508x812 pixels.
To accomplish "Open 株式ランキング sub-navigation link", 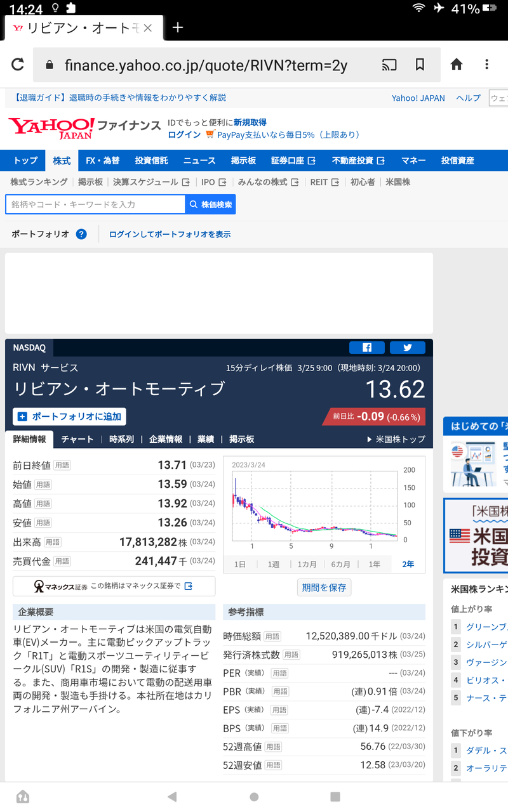I will coord(39,182).
